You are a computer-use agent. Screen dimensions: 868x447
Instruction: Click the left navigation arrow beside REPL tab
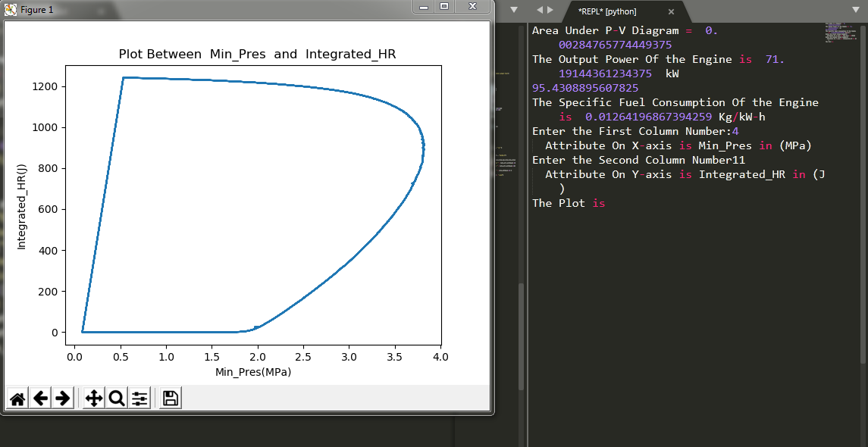pyautogui.click(x=540, y=10)
